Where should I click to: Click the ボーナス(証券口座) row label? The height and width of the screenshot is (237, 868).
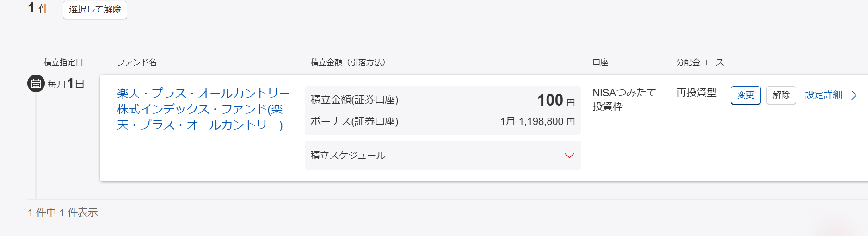354,122
